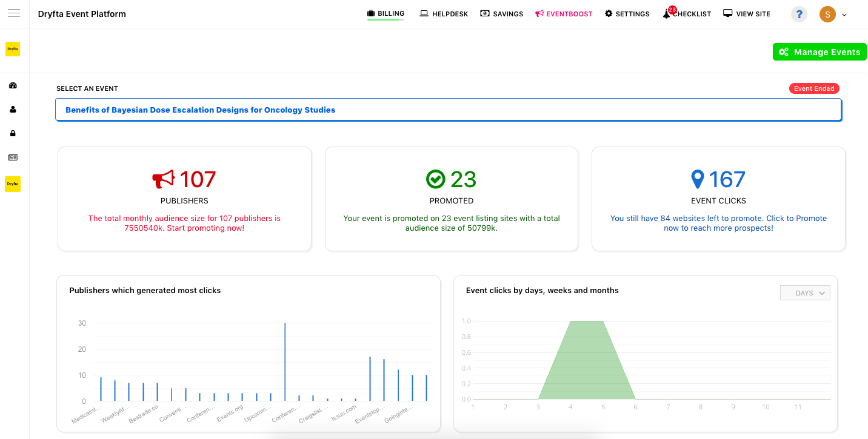This screenshot has width=868, height=439.
Task: Click the blue help question mark icon
Action: click(800, 15)
